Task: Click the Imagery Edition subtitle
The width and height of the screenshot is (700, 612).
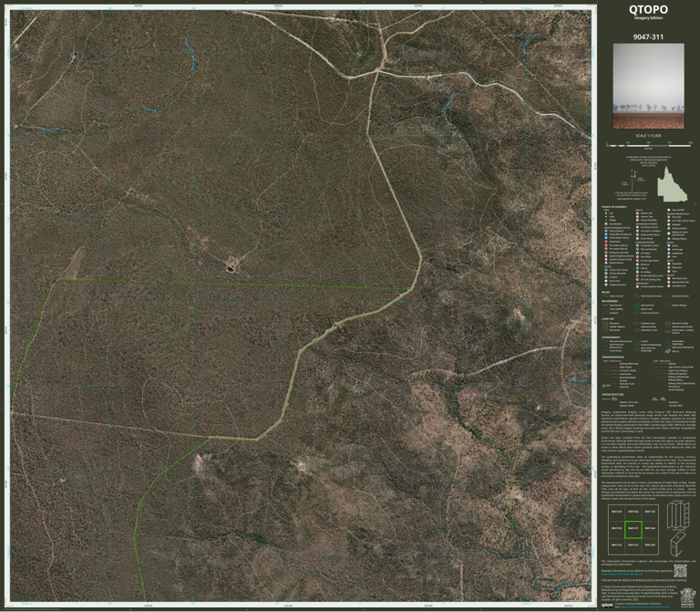Action: (x=648, y=18)
